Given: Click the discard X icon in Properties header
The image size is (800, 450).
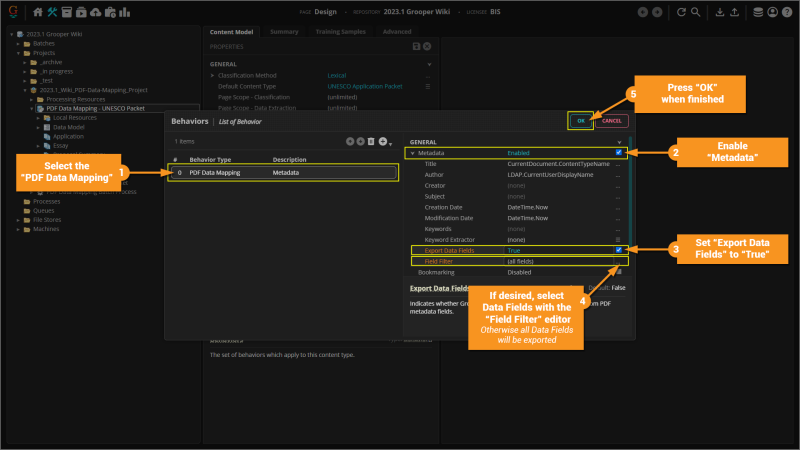Looking at the screenshot, I should point(427,46).
